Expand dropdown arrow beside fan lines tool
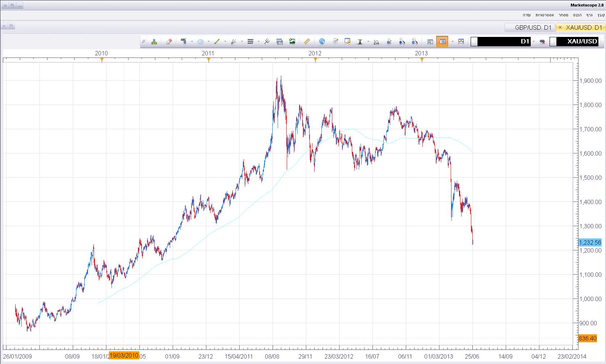606x364 pixels. point(242,42)
